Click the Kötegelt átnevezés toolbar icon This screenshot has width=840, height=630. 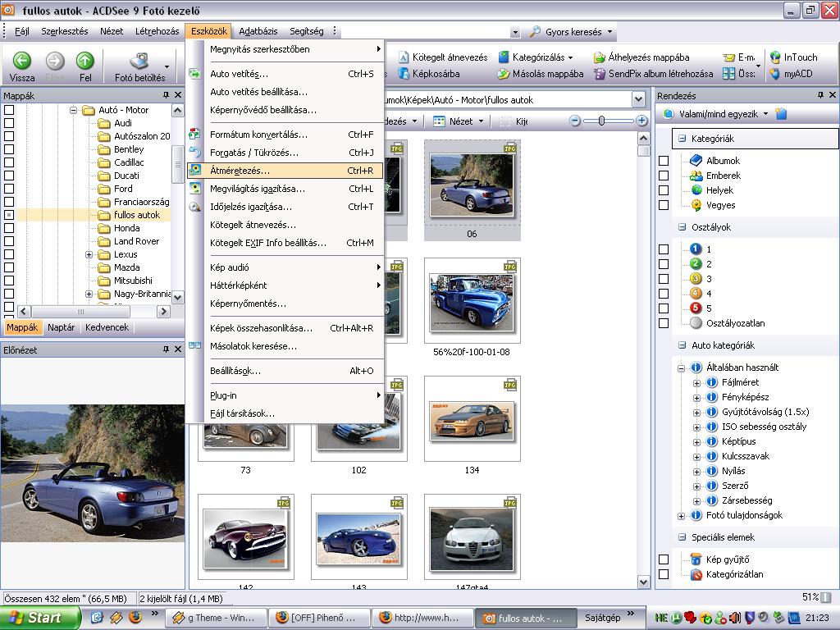(405, 57)
